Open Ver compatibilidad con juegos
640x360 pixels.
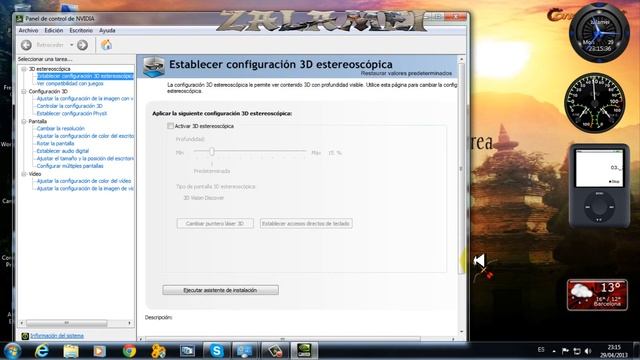tap(70, 84)
